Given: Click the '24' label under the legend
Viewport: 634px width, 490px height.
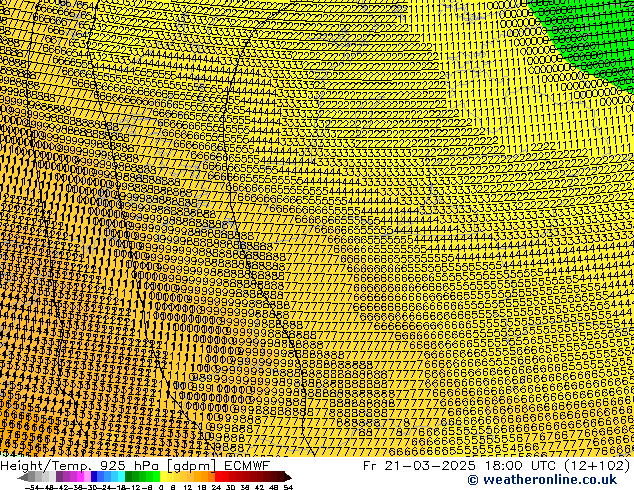Looking at the screenshot, I should click(x=216, y=487).
